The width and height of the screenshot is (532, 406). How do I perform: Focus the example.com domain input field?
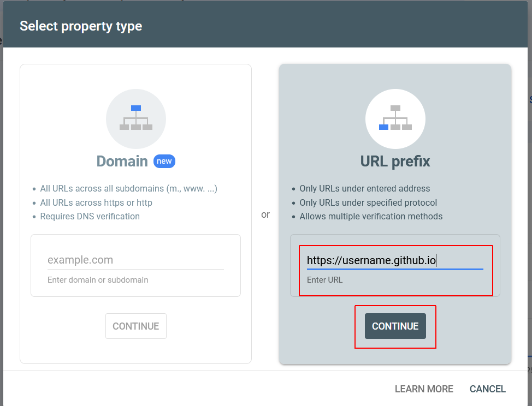[x=135, y=260]
